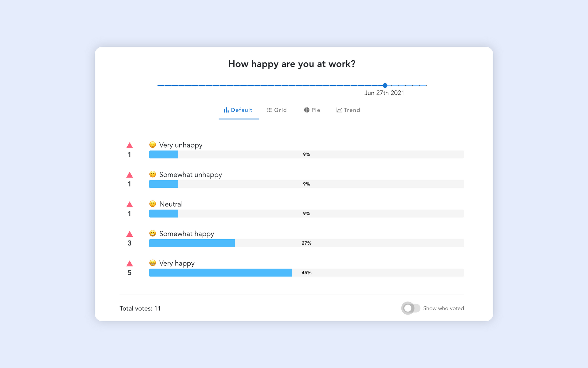This screenshot has width=588, height=368.
Task: Upvote Somewhat unhappy with red triangle
Action: pos(129,175)
